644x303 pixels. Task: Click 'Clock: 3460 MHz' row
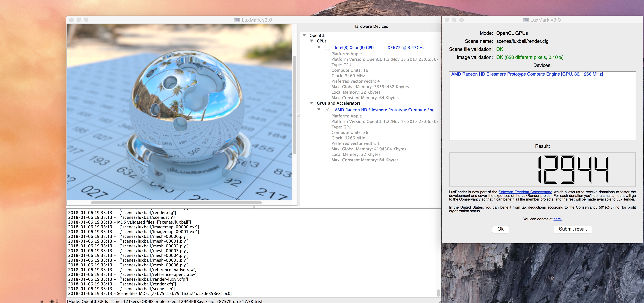click(x=348, y=76)
